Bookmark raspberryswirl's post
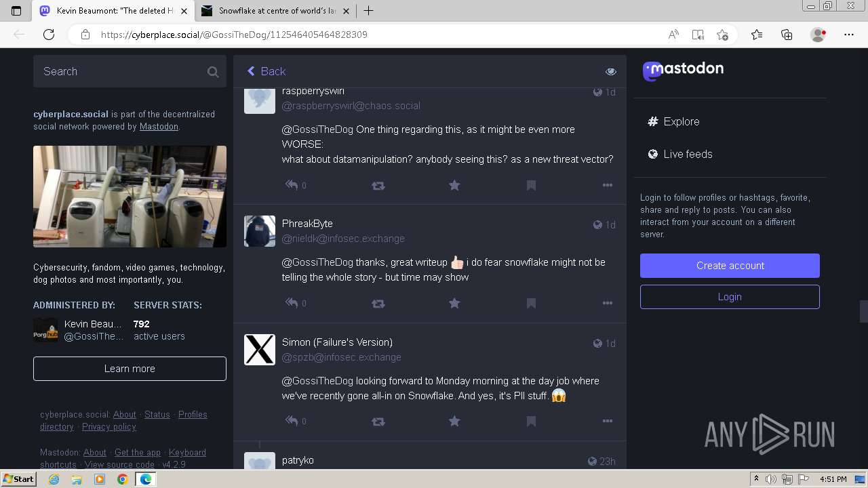868x488 pixels. pyautogui.click(x=531, y=185)
